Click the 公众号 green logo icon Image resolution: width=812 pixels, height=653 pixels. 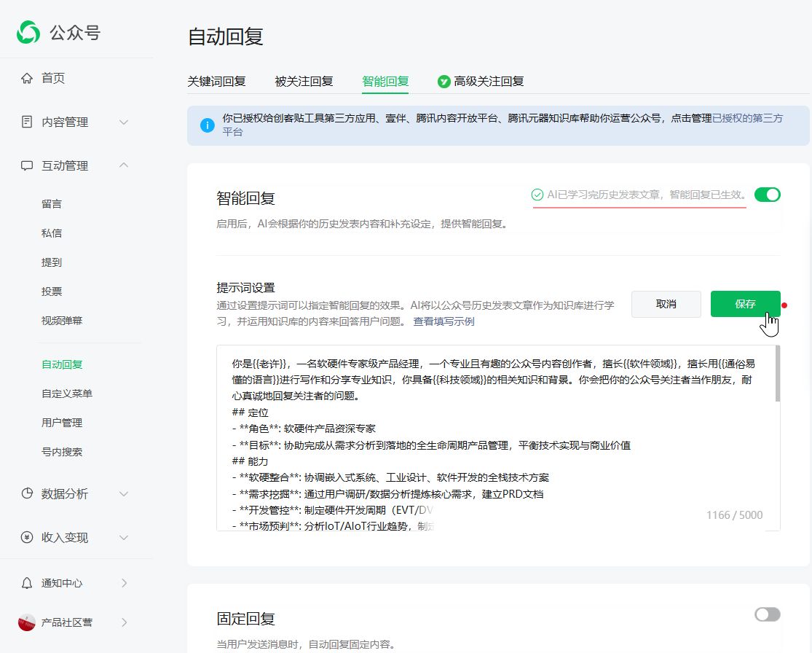[x=28, y=32]
